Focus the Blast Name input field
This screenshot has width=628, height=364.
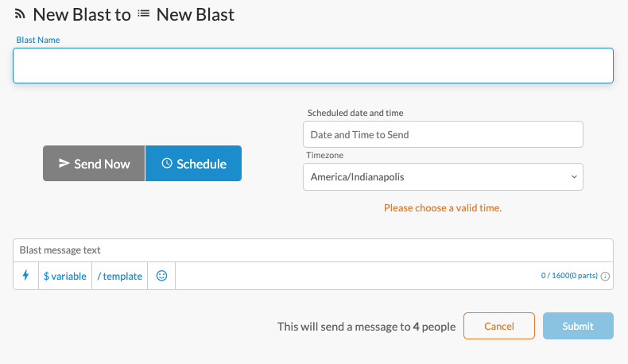tap(312, 66)
